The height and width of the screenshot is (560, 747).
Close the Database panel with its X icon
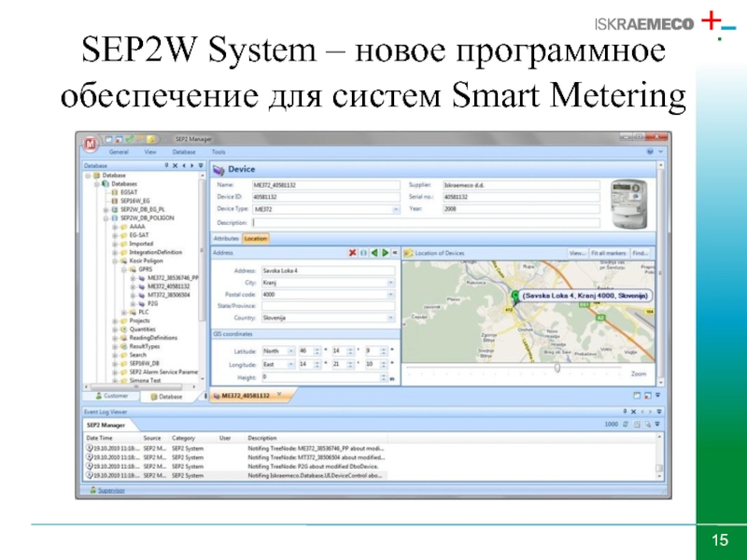[x=176, y=166]
